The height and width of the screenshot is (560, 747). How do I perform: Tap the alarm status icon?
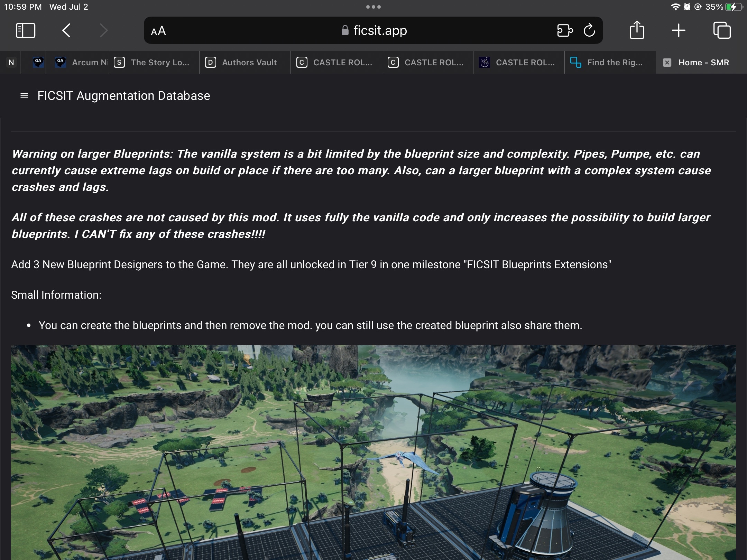tap(687, 7)
